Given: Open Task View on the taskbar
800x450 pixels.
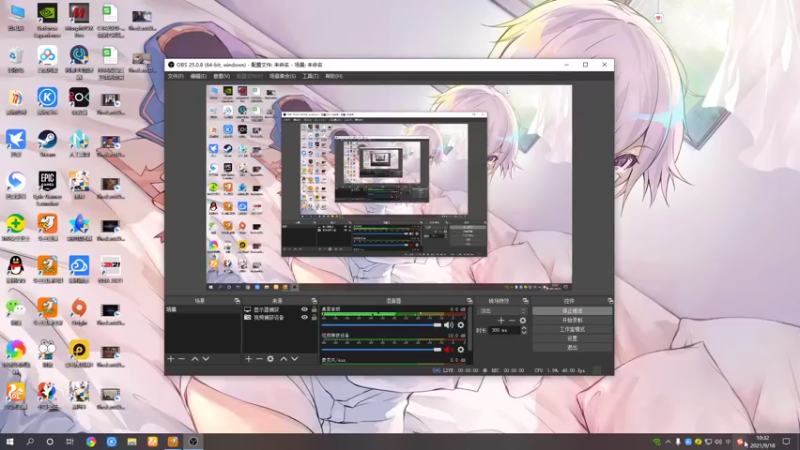Looking at the screenshot, I should click(x=70, y=442).
